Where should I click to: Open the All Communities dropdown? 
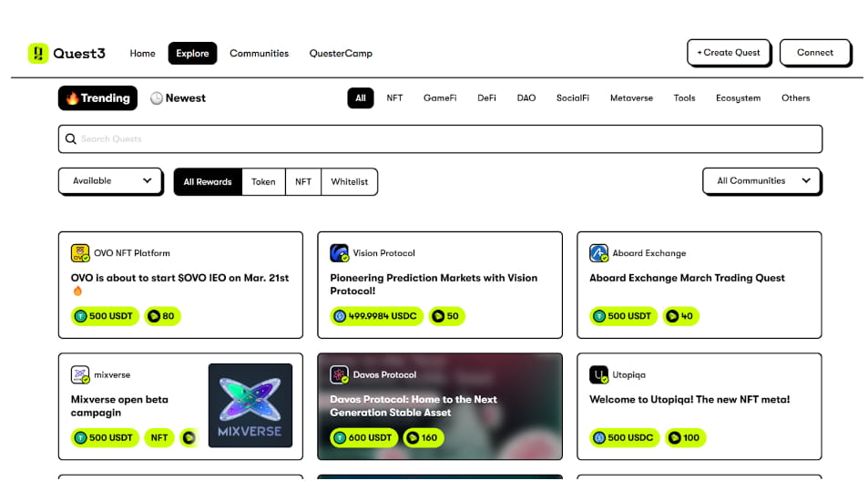(761, 181)
